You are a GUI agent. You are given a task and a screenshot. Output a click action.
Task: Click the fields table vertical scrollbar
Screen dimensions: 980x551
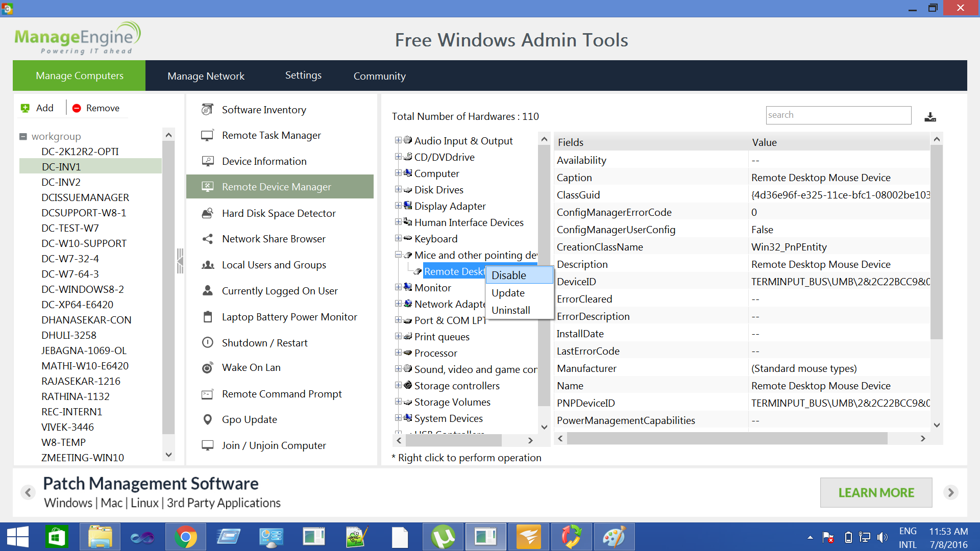[x=936, y=242]
